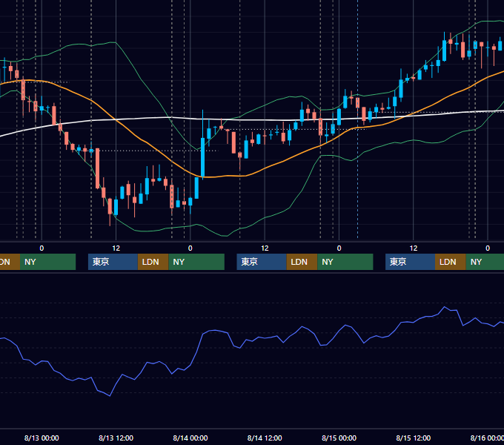Click the LDN session block for 8/13
The width and height of the screenshot is (504, 445).
click(x=153, y=262)
